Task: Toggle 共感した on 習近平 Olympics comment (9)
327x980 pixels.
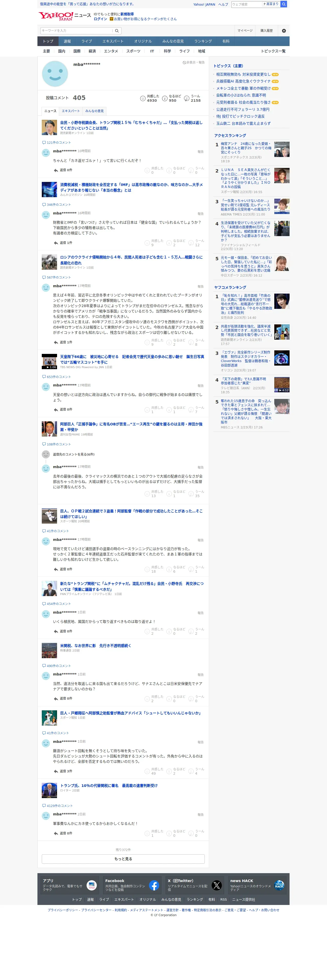Action: (154, 342)
